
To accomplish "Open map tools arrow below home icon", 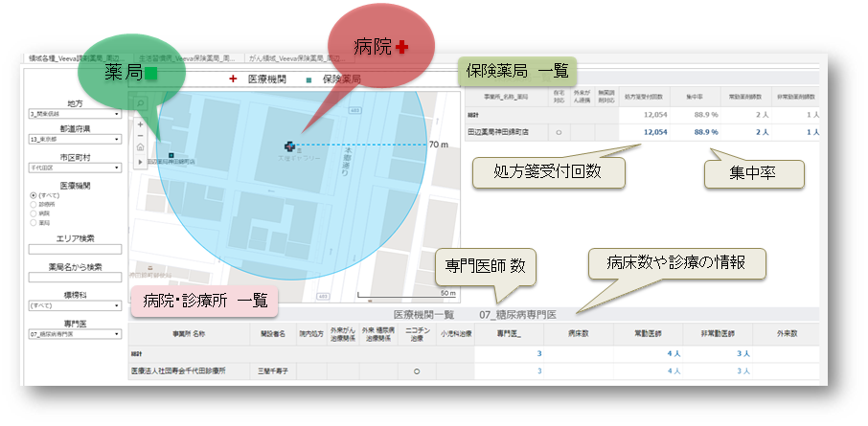I will (x=141, y=162).
